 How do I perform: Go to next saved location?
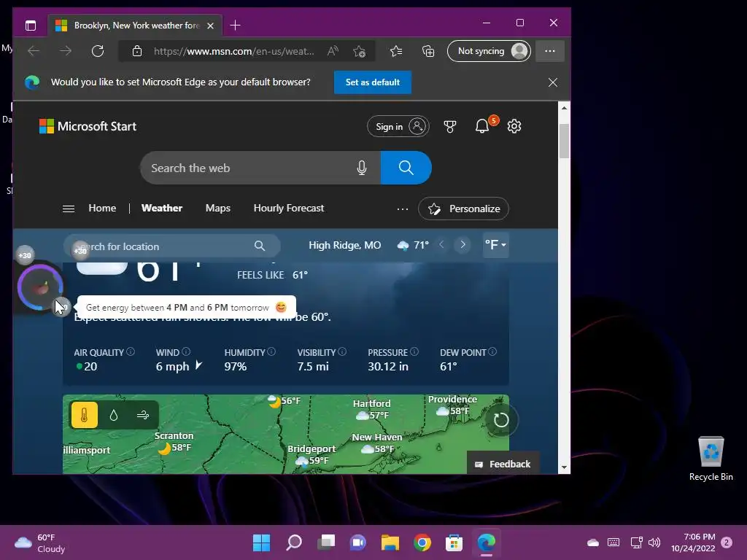pos(462,245)
